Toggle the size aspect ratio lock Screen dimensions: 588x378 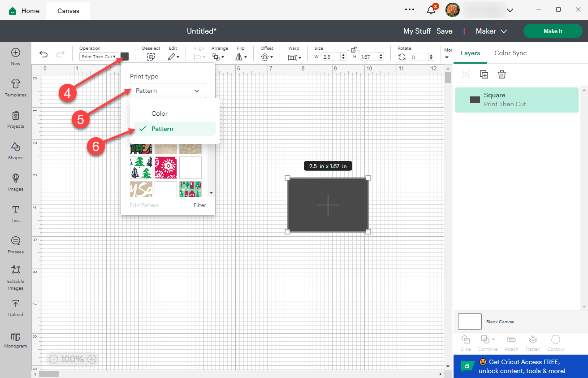pos(353,49)
